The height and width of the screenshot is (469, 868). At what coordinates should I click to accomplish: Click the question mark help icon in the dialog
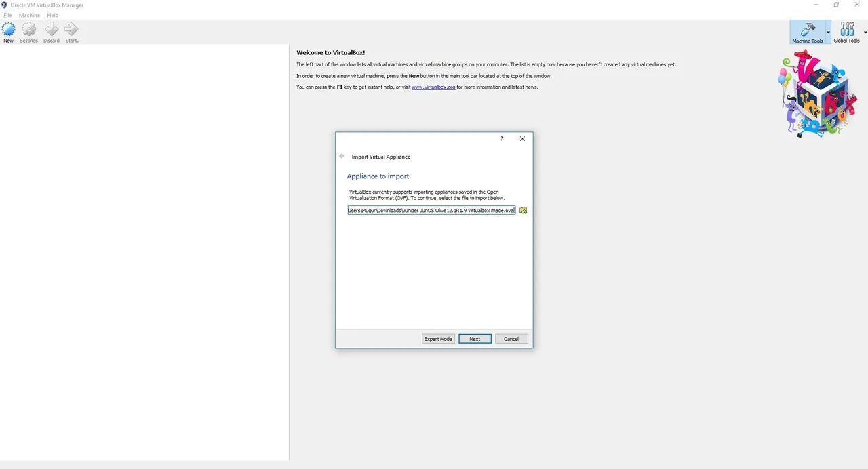pos(502,139)
